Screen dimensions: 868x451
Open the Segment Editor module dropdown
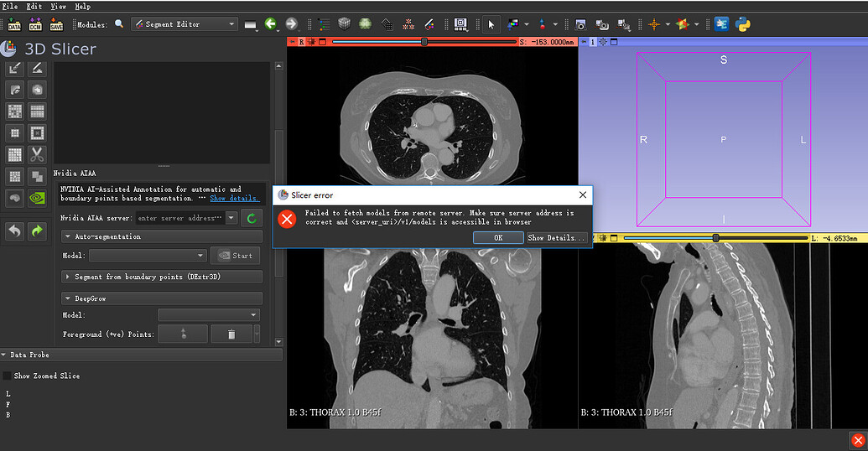coord(185,24)
